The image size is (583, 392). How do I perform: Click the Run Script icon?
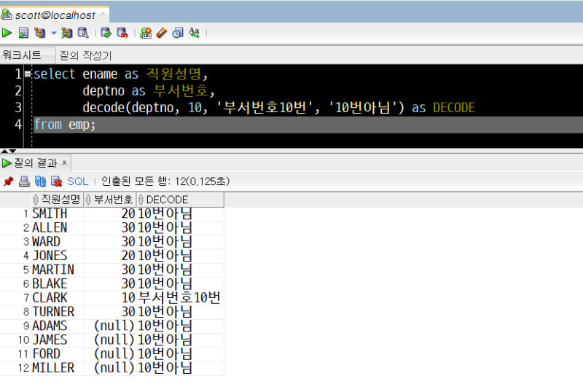[23, 33]
